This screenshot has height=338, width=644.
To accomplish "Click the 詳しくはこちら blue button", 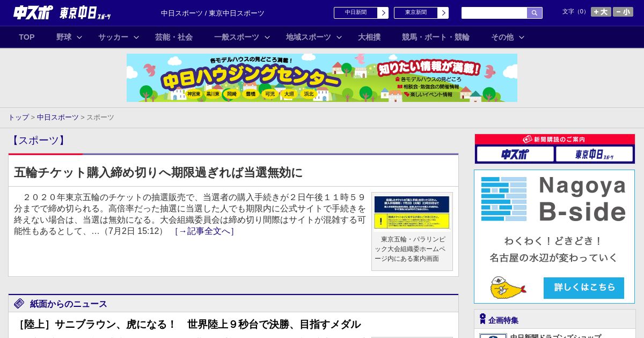I will click(584, 288).
